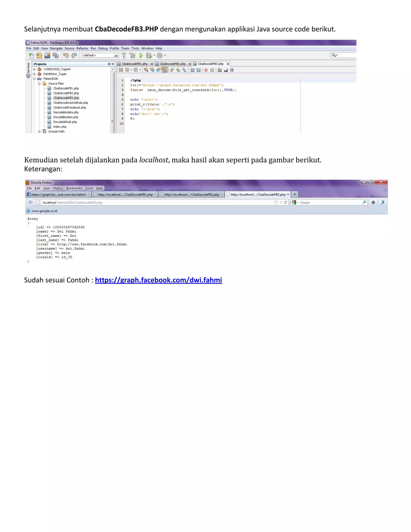
Task: Minimize the Projects panel
Action: click(109, 64)
